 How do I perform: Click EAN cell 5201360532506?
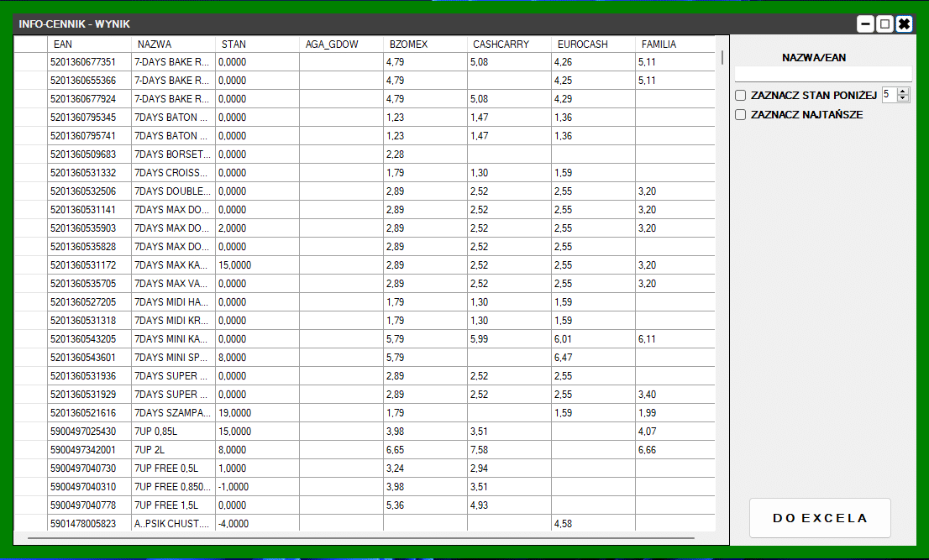pyautogui.click(x=89, y=191)
